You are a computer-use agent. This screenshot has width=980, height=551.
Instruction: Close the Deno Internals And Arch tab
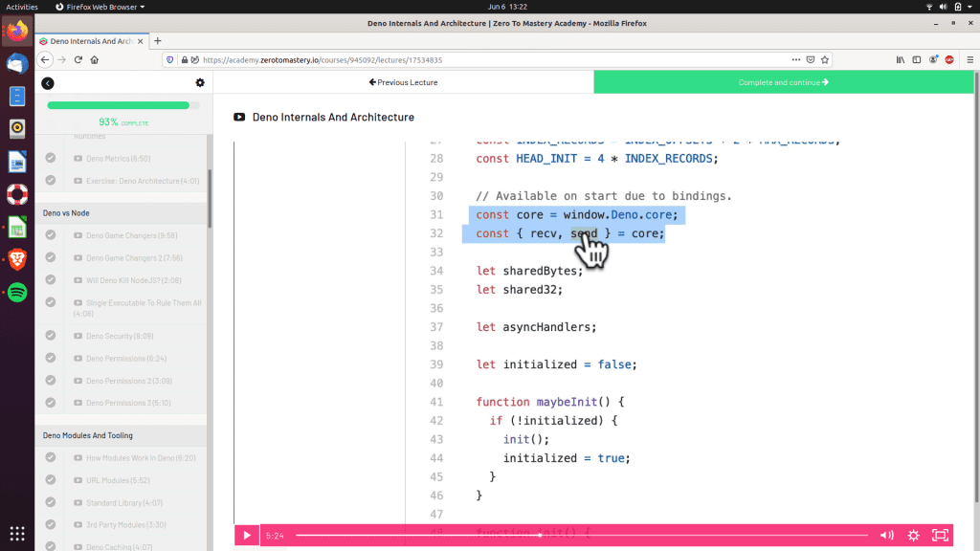click(140, 41)
